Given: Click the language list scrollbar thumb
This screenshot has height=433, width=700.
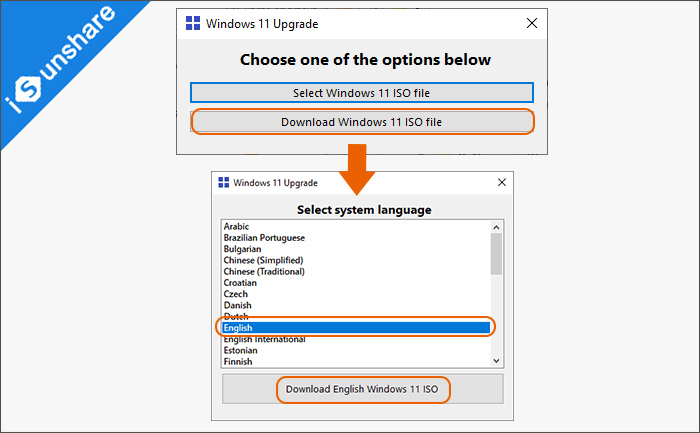Looking at the screenshot, I should point(496,254).
